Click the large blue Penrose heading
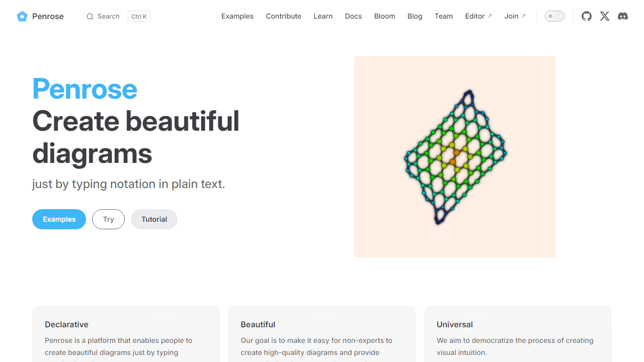This screenshot has width=644, height=362. [x=85, y=89]
